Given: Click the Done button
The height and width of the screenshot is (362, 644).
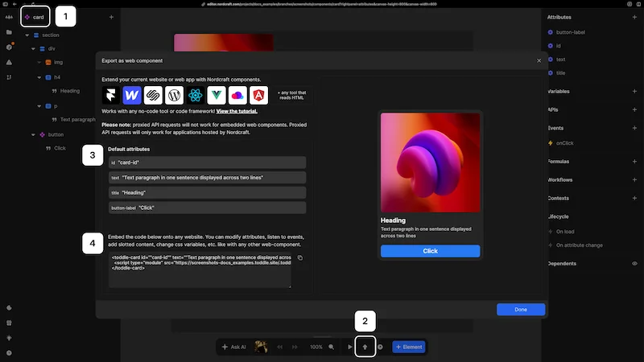Looking at the screenshot, I should [521, 310].
